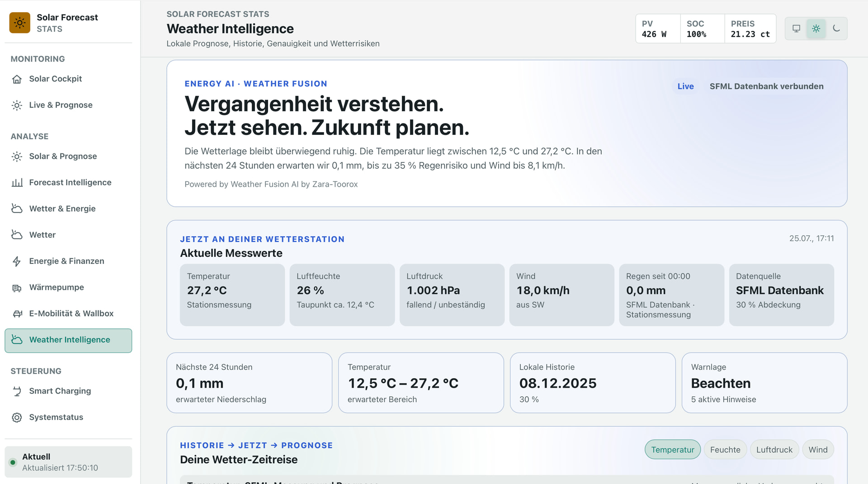The height and width of the screenshot is (484, 868).
Task: Click the Aktuelle Messwerte heading
Action: coord(231,253)
